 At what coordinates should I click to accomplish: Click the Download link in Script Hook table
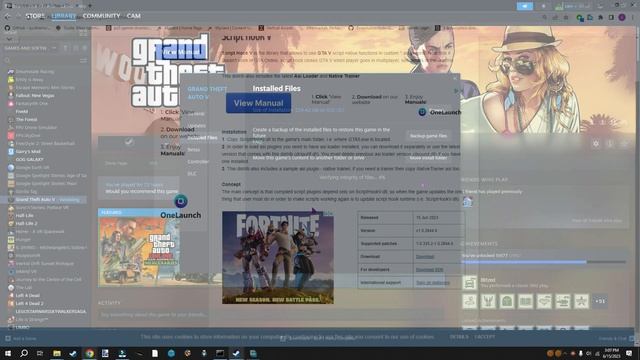425,257
